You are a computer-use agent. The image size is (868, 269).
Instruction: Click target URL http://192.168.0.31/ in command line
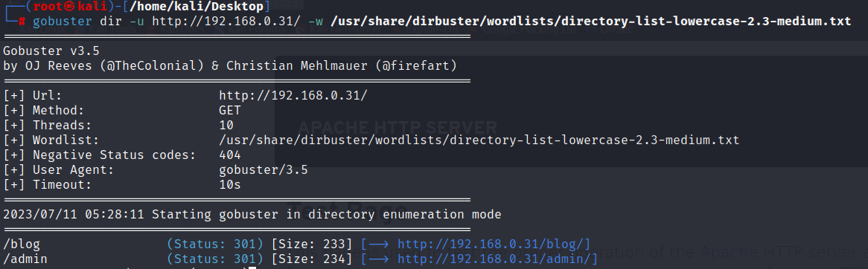(x=226, y=22)
